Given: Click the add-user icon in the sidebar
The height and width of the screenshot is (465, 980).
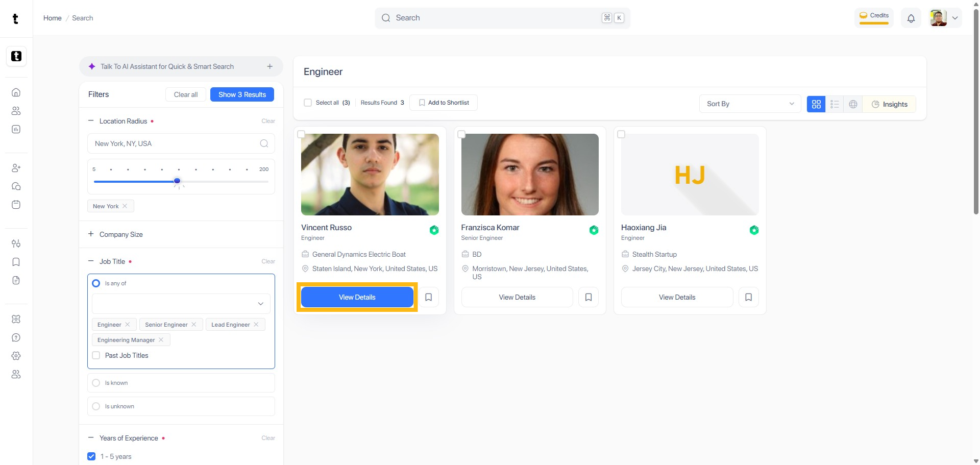Looking at the screenshot, I should coord(16,168).
